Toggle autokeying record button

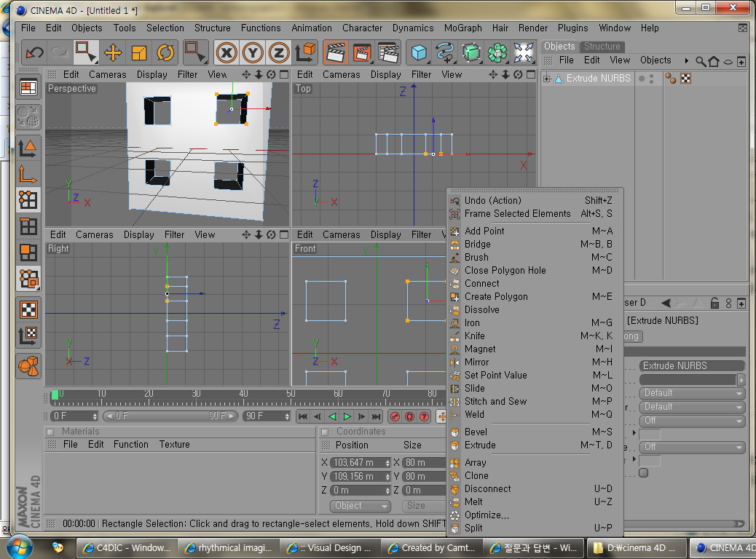click(x=409, y=417)
